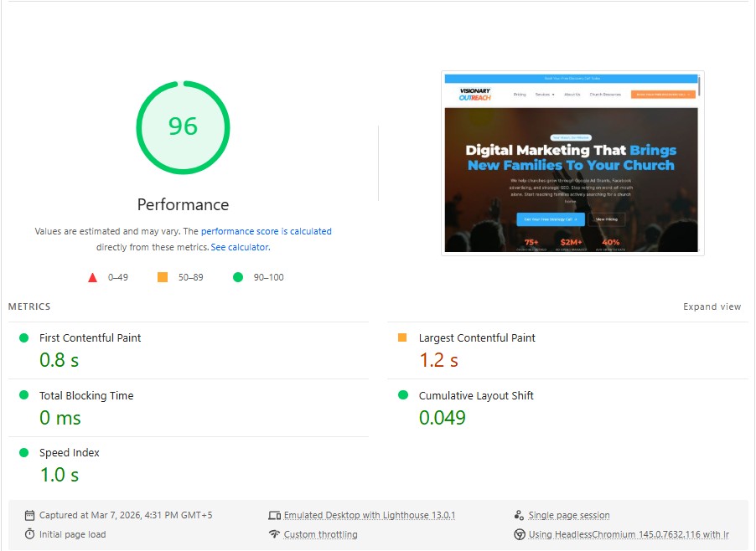Click the 96 performance score gauge

point(183,127)
